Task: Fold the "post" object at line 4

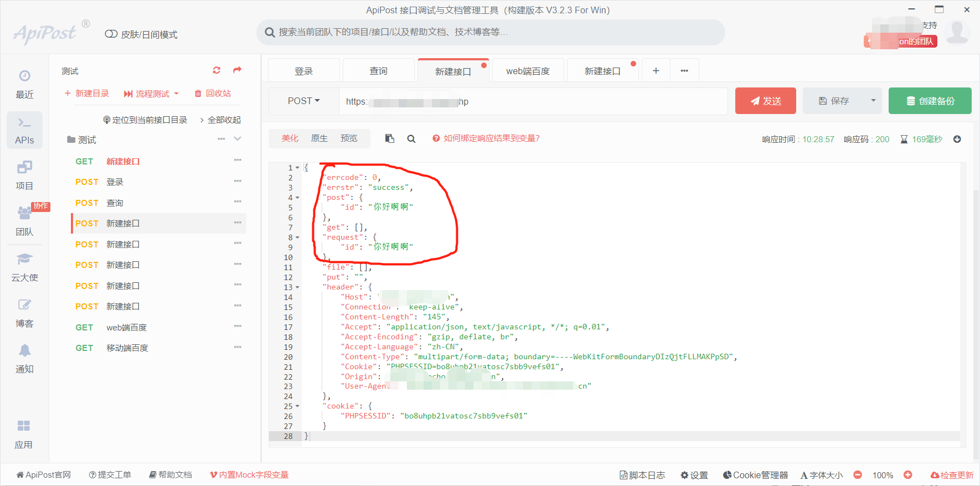Action: 297,198
